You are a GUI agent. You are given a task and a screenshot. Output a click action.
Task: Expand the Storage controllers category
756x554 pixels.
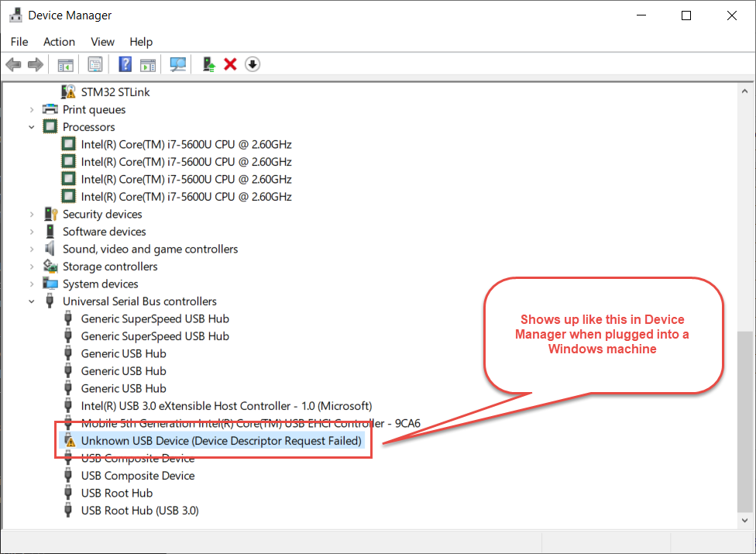tap(32, 267)
